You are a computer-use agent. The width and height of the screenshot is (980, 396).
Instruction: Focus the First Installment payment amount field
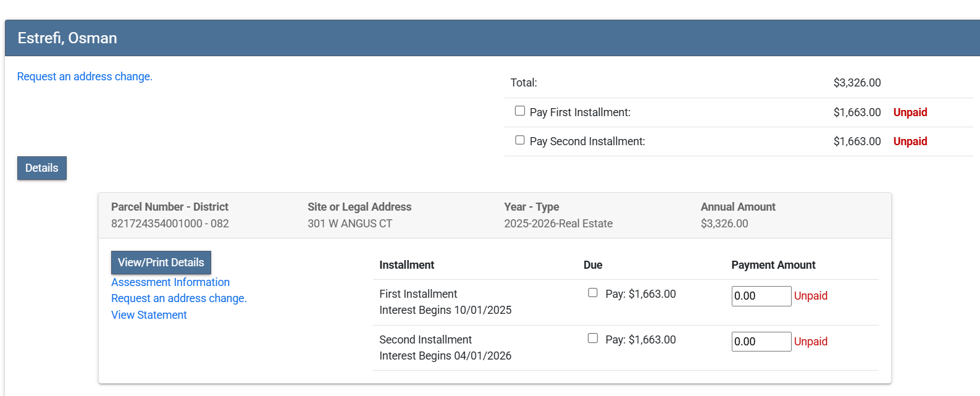pyautogui.click(x=761, y=296)
